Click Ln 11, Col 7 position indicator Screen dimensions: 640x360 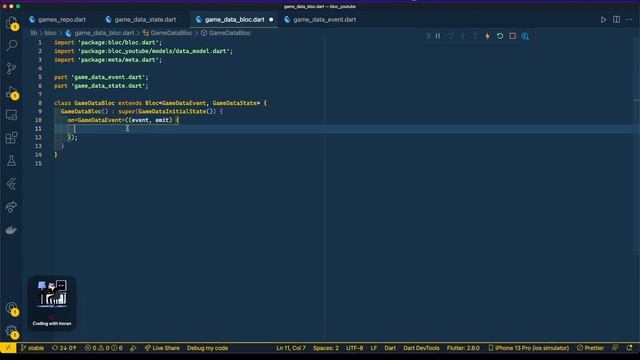click(x=291, y=348)
